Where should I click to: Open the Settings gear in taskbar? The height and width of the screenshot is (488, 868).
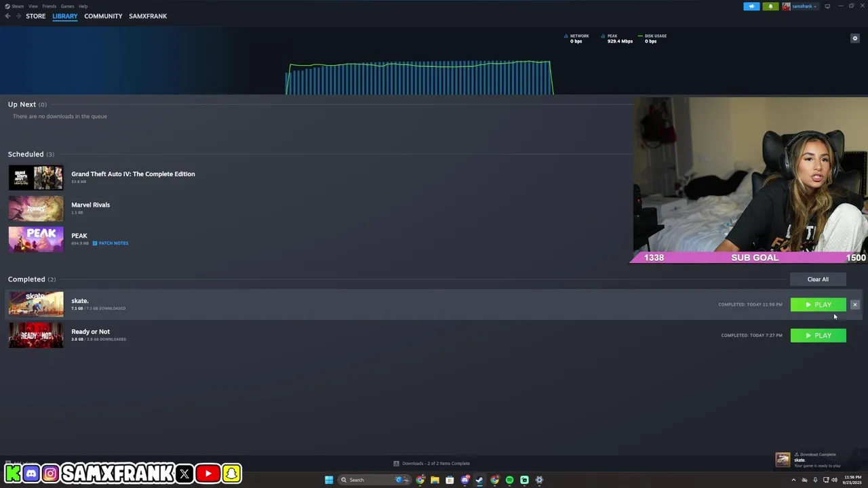(x=539, y=480)
